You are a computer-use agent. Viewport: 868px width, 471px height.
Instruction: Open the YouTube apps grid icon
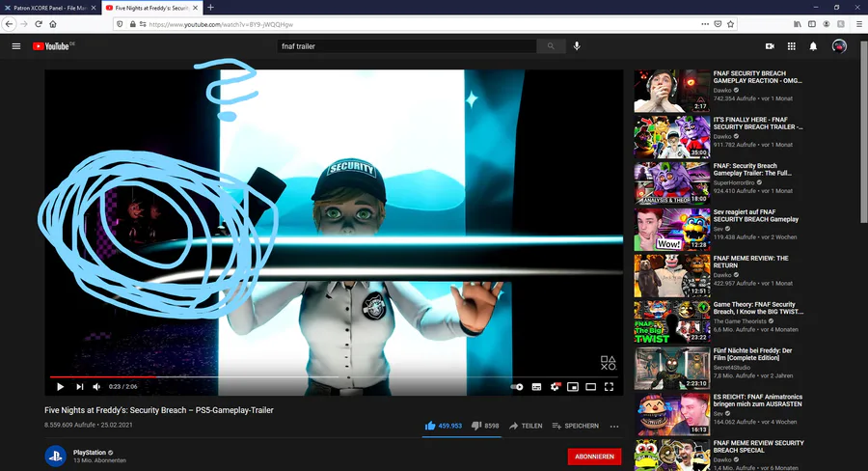(x=792, y=46)
